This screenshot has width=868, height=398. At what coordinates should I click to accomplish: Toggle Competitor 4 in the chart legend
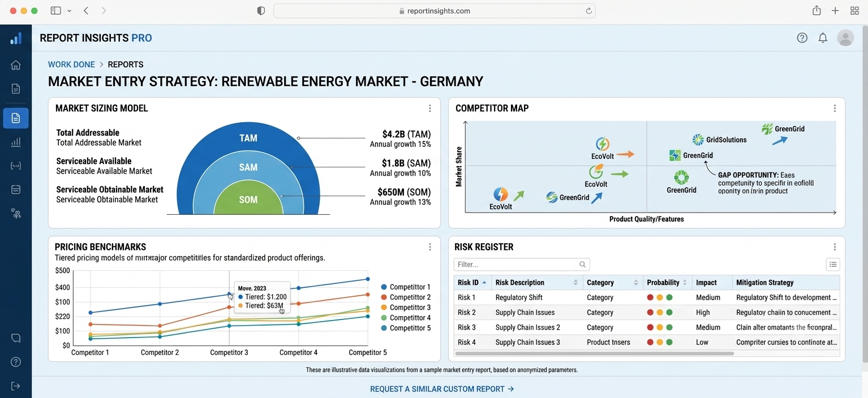click(406, 318)
